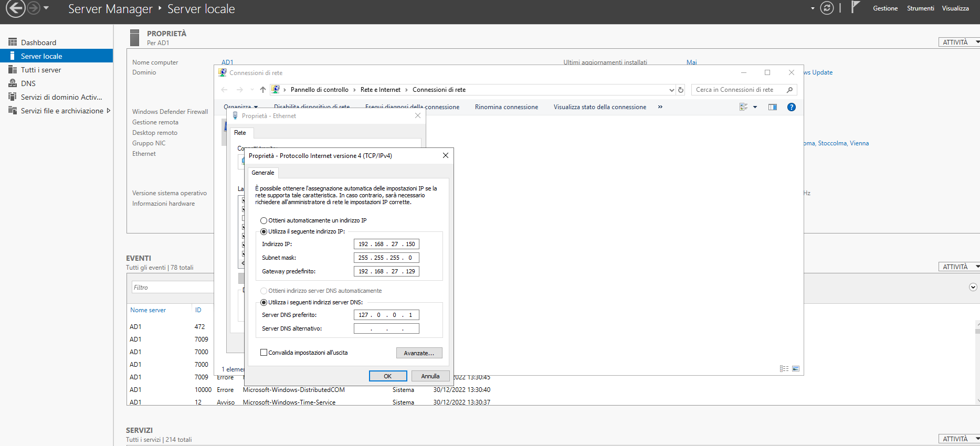The image size is (980, 446).
Task: Click the Pannello di controllo breadcrumb
Action: click(320, 90)
